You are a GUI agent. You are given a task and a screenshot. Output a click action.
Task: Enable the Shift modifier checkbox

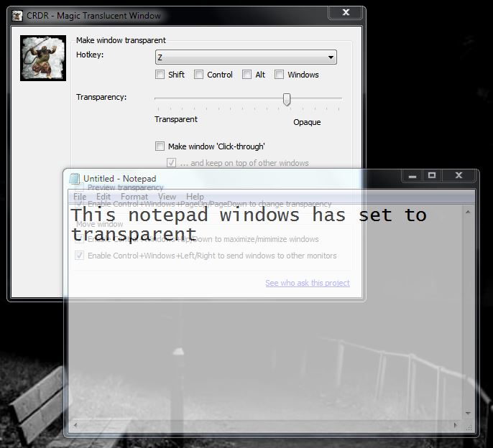tap(160, 75)
